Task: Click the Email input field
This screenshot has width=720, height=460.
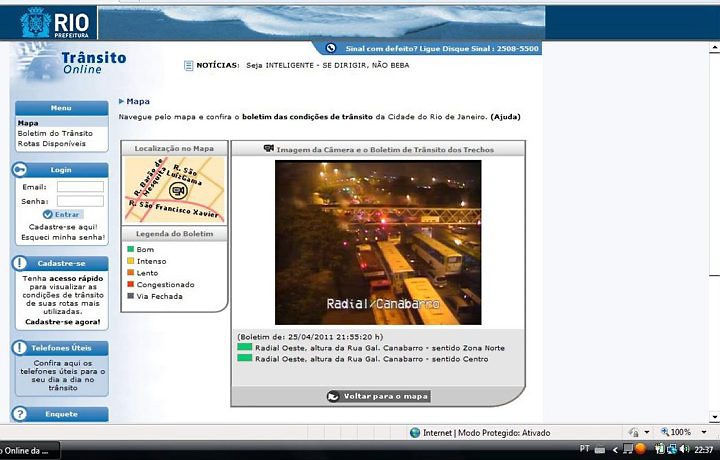Action: point(80,186)
